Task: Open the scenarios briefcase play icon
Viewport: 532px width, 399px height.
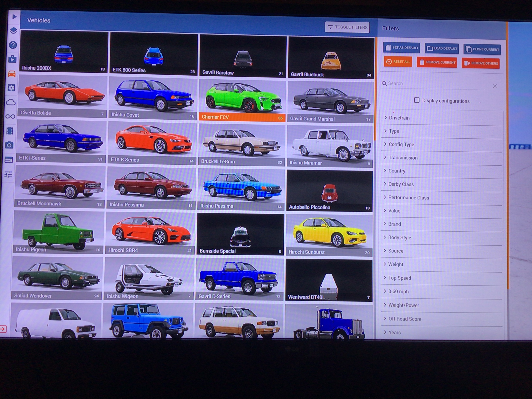Action: click(13, 59)
